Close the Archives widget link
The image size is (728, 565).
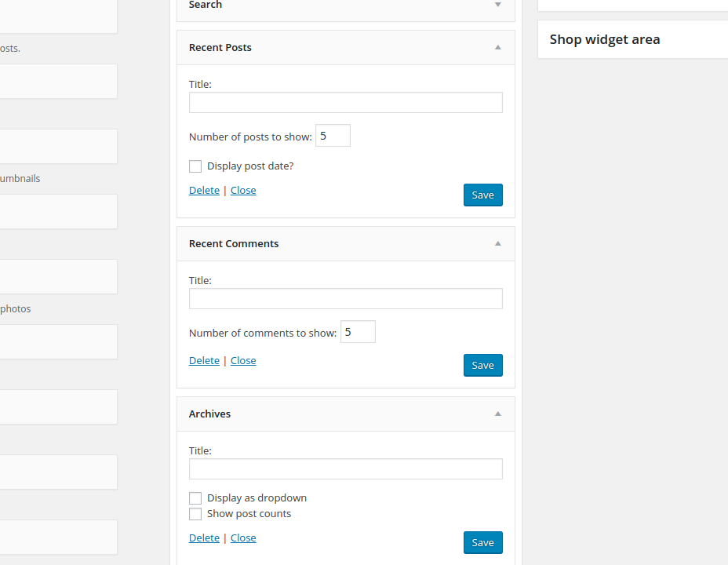tap(243, 538)
